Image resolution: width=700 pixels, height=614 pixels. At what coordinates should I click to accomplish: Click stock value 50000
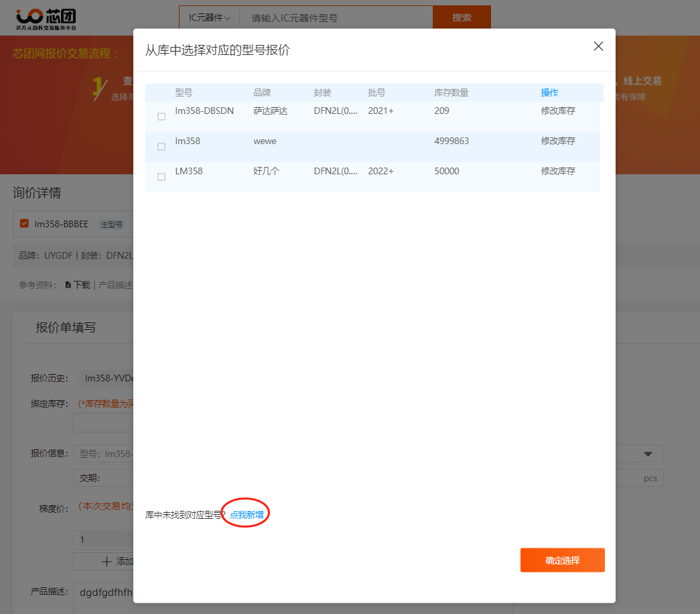point(446,171)
